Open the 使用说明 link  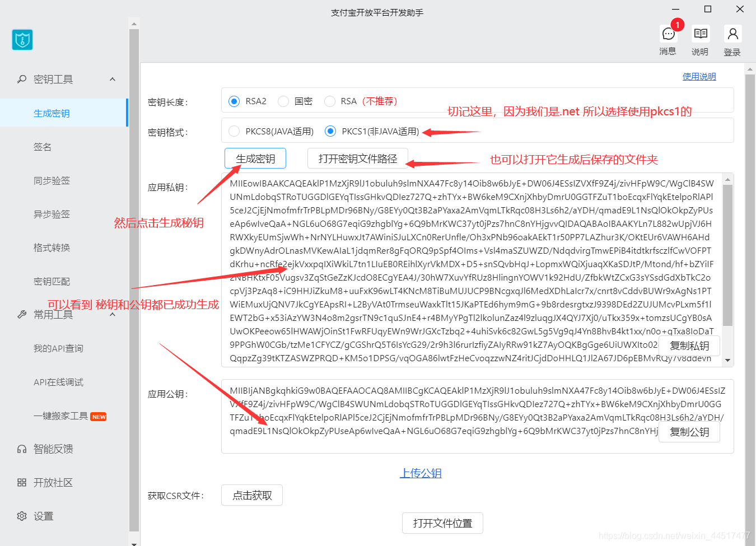[699, 77]
